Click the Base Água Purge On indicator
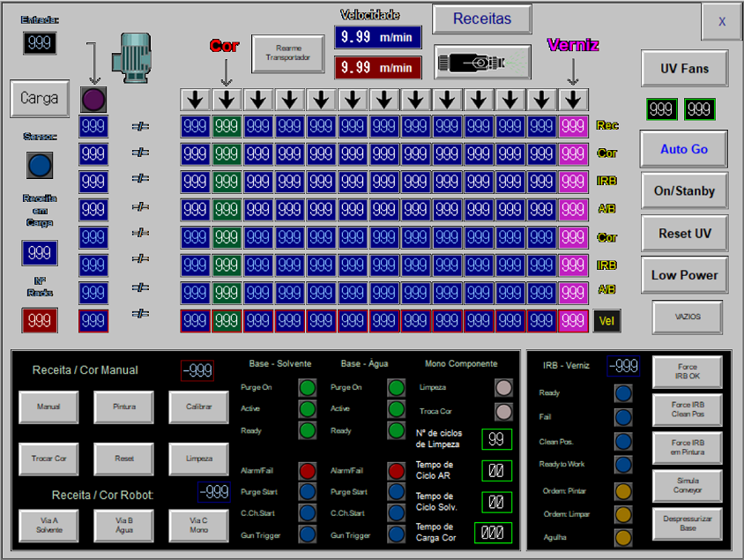This screenshot has height=560, width=744. [x=397, y=387]
